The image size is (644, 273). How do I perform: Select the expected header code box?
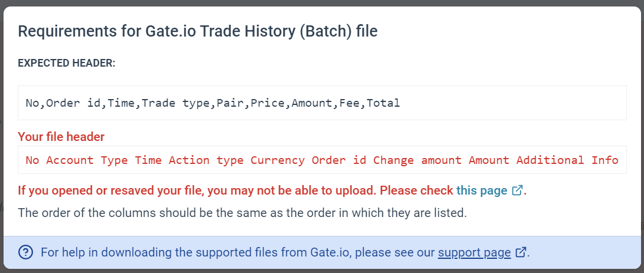coord(322,103)
